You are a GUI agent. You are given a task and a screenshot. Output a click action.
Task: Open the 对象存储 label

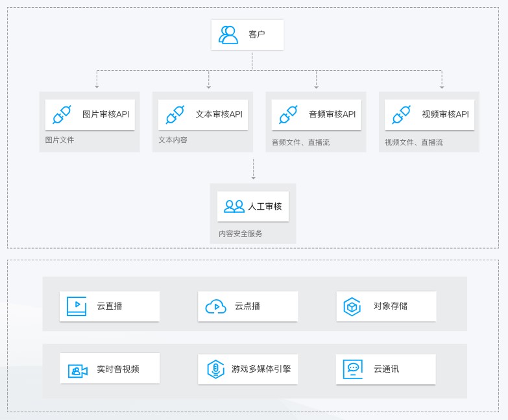(391, 306)
